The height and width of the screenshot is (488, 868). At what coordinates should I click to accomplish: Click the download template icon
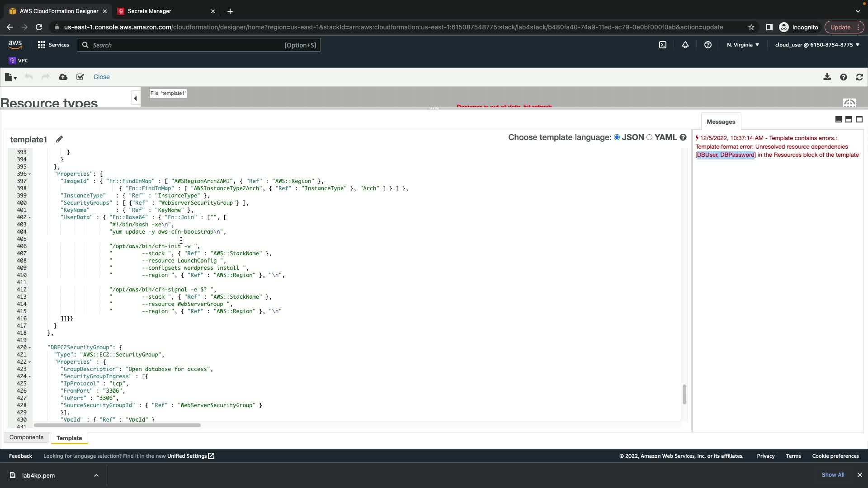pos(827,77)
